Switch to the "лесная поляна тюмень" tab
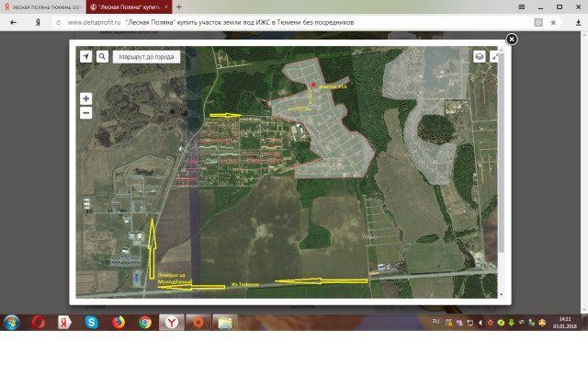Screen dimensions: 588x388 [x=42, y=7]
